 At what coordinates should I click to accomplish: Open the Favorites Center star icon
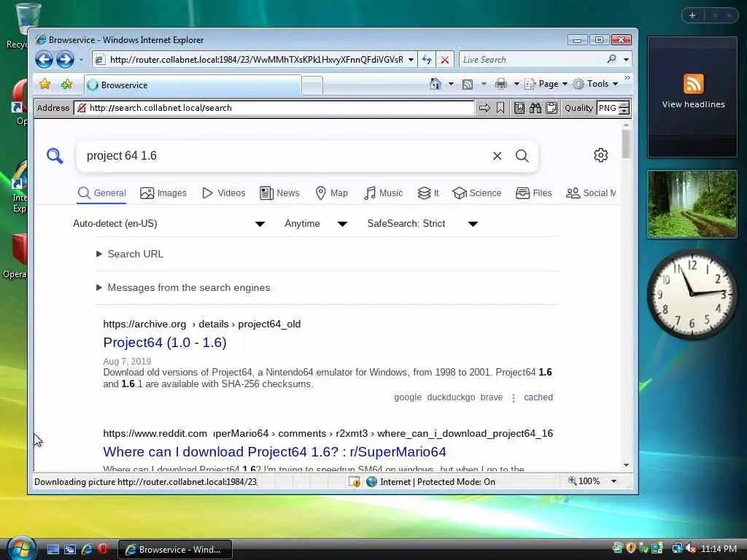click(44, 85)
